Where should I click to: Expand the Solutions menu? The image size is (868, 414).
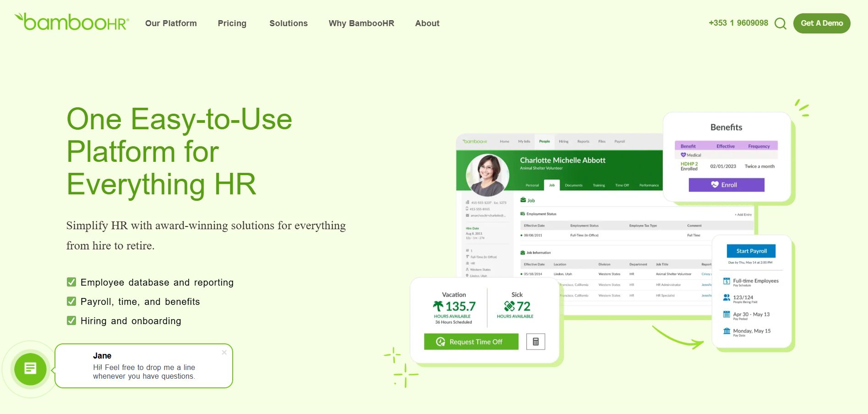[x=288, y=23]
